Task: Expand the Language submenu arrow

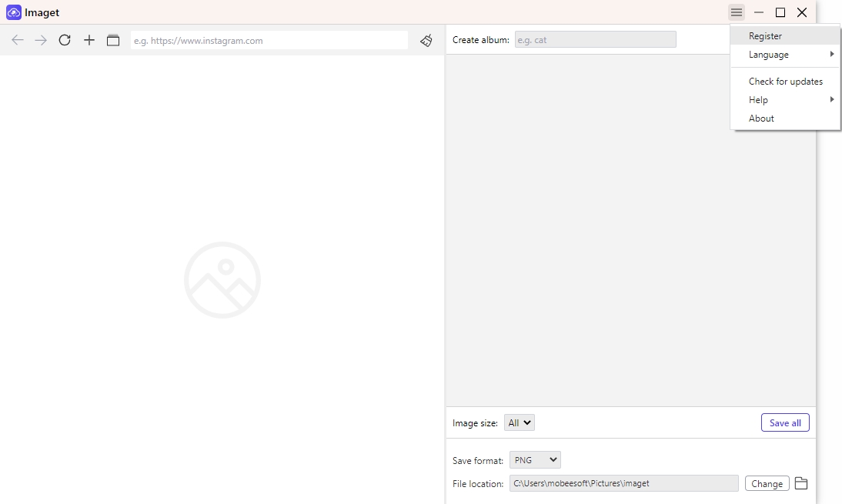Action: click(832, 54)
